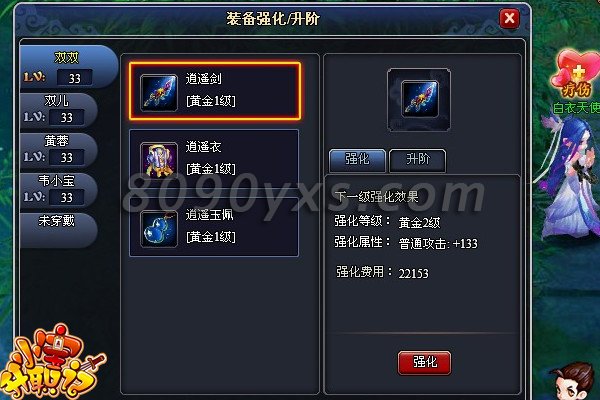The height and width of the screenshot is (400, 600).
Task: Select the 逍遥剑 sword icon in list
Action: tap(159, 93)
